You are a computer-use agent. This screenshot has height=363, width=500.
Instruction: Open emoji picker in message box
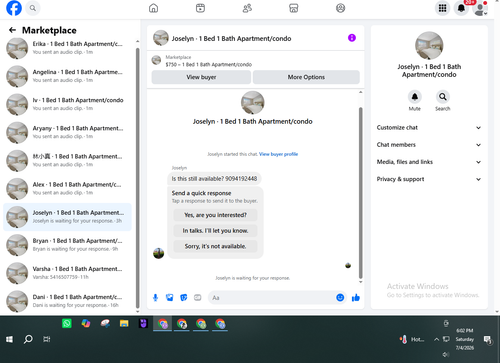pyautogui.click(x=340, y=298)
